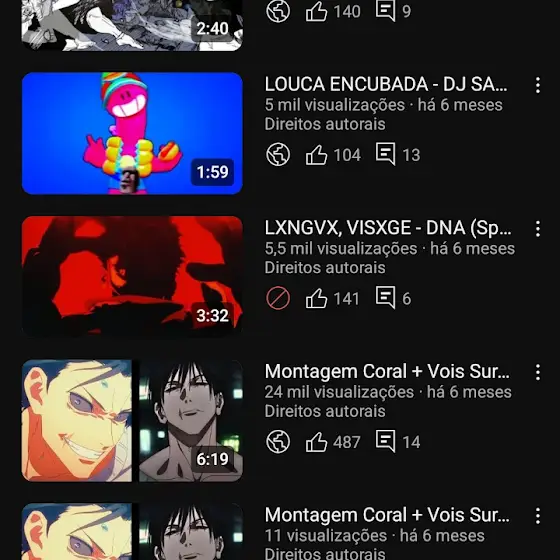Open three-dot options for LXNGVX, VISXGE - DNA

538,229
